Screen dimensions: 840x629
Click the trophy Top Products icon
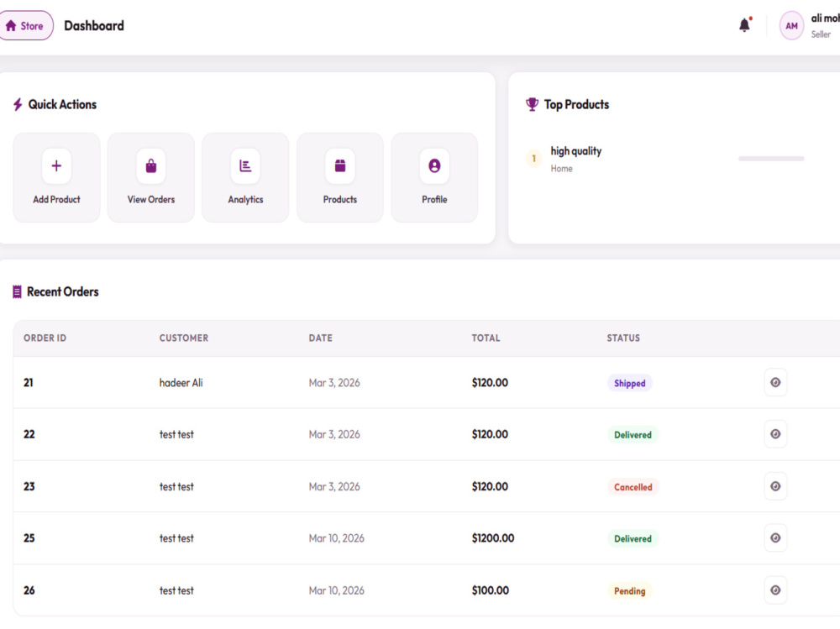(x=532, y=104)
